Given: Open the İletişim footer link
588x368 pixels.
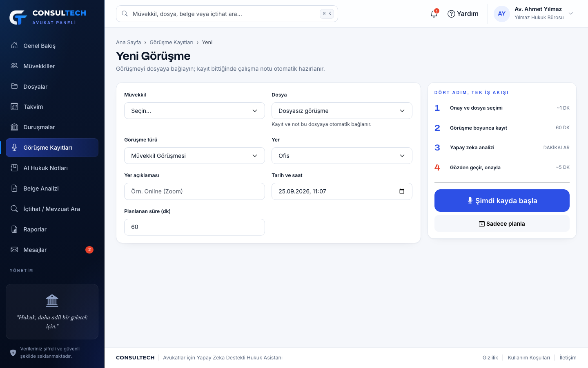Looking at the screenshot, I should coord(568,358).
